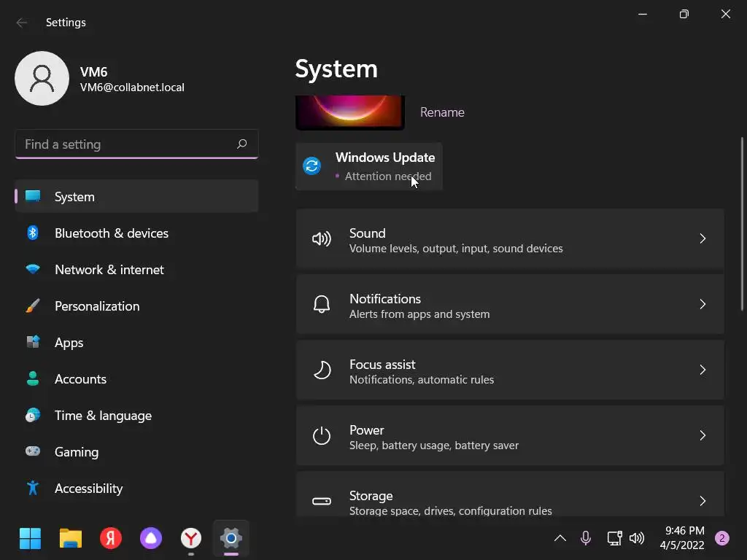Click the Sound speaker icon

(322, 238)
